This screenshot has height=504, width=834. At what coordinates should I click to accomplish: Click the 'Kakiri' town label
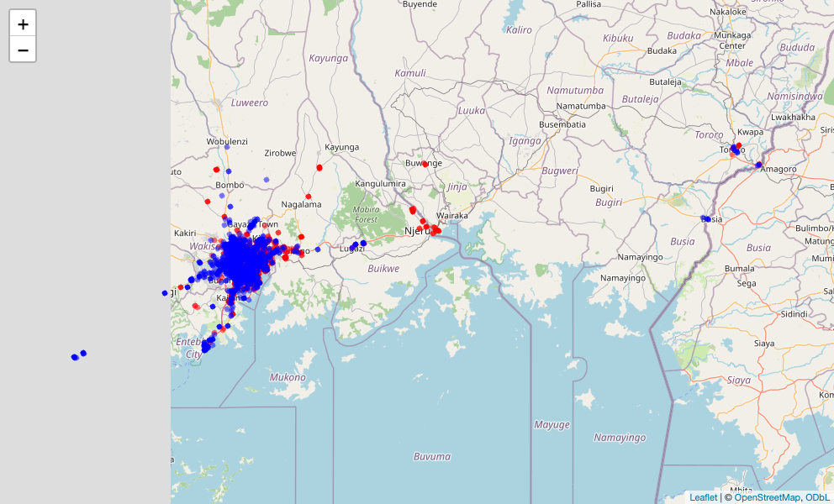pos(185,233)
